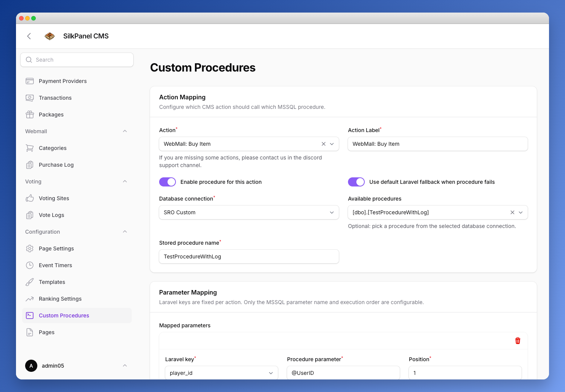This screenshot has width=565, height=392.
Task: Click the Mapped parameters label
Action: coord(185,325)
